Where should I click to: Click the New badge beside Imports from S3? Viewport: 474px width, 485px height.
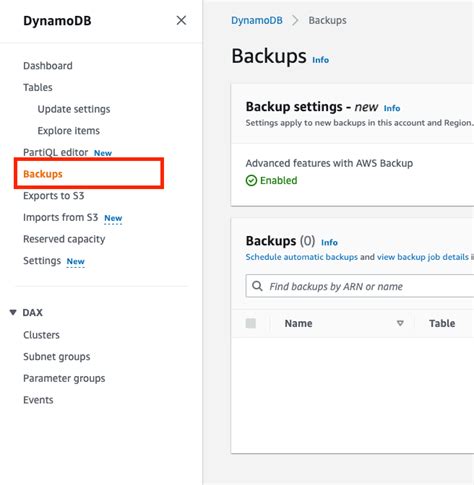tap(113, 218)
